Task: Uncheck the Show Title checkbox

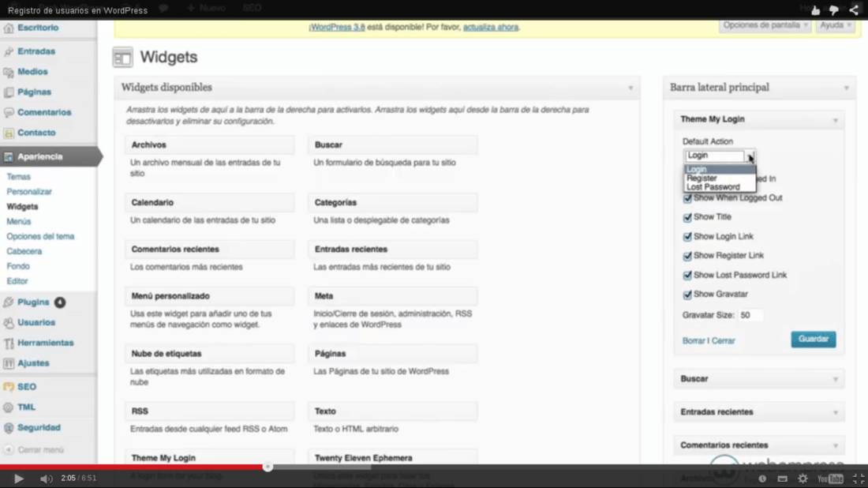Action: [687, 218]
